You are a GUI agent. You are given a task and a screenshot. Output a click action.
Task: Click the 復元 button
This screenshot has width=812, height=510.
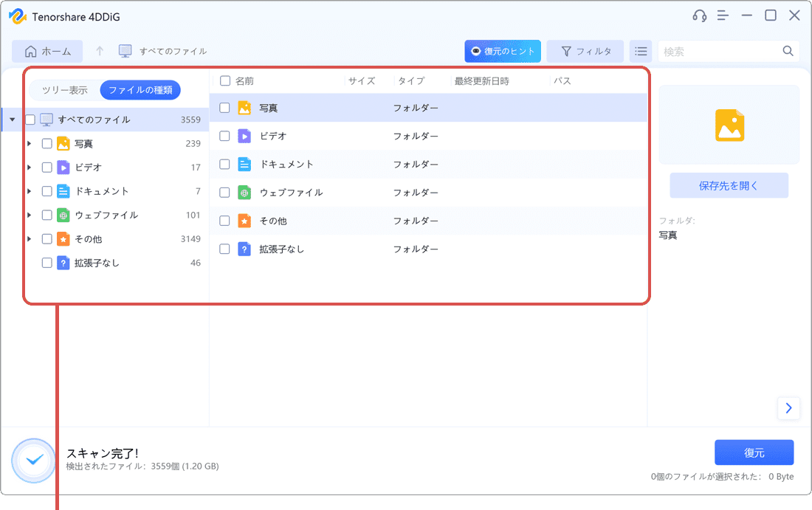coord(754,452)
